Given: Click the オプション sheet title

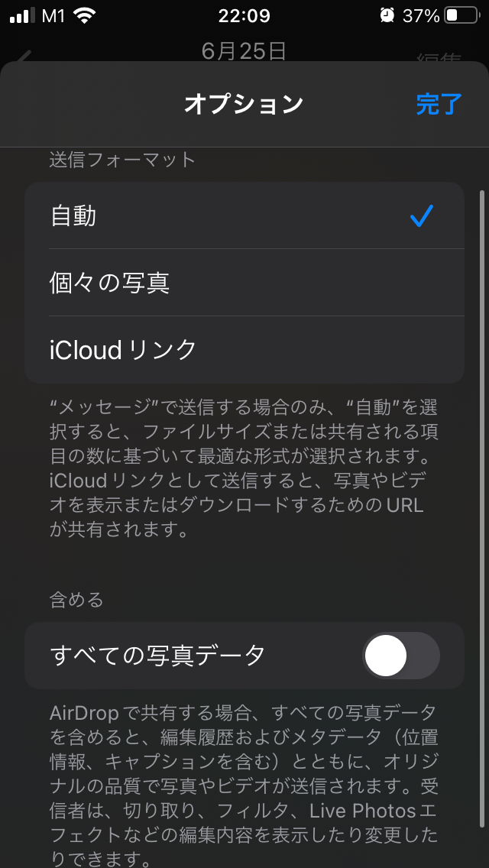Looking at the screenshot, I should [244, 104].
